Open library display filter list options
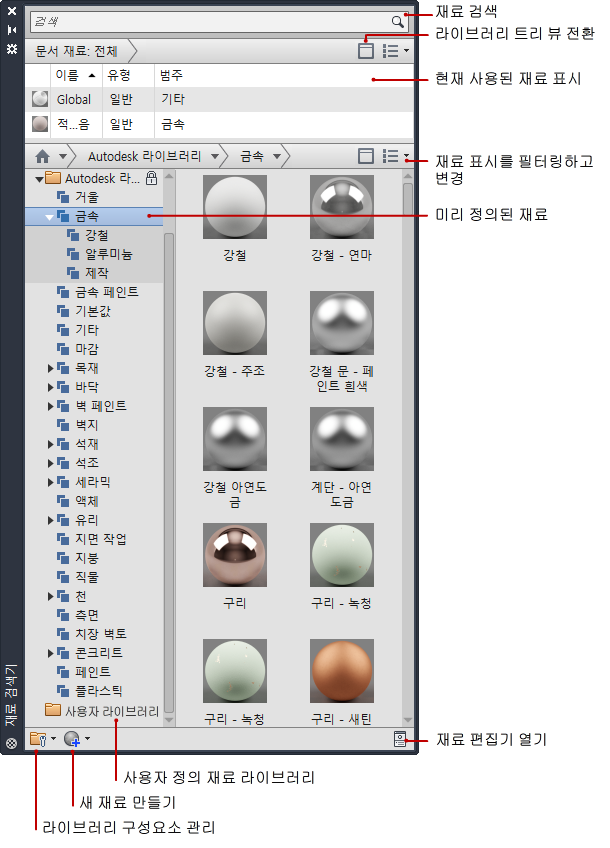Screen dimensions: 610x848 [x=395, y=156]
